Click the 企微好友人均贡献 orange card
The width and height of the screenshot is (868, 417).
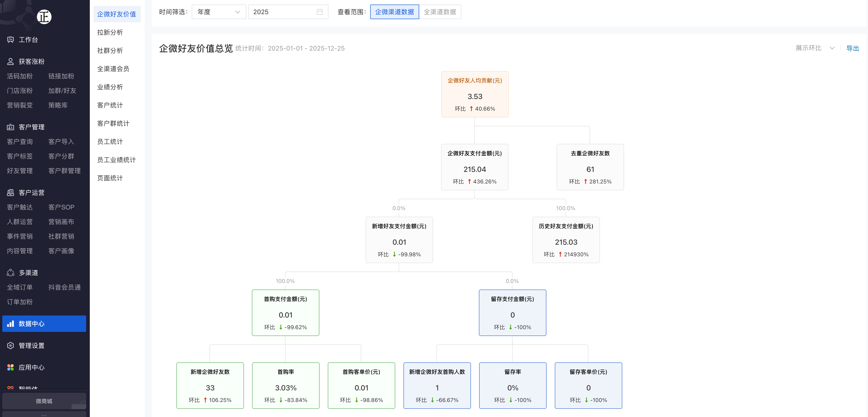pyautogui.click(x=474, y=94)
